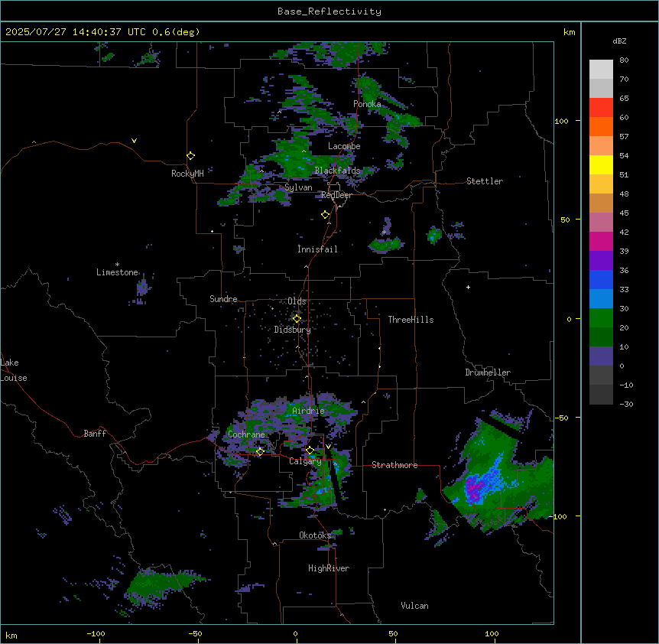The image size is (659, 644).
Task: Click the Didsbury label
Action: coord(293,330)
